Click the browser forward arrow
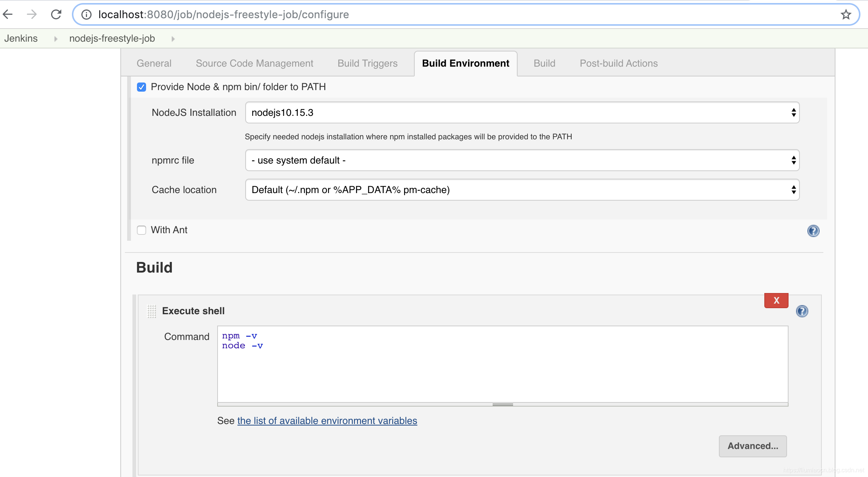Image resolution: width=868 pixels, height=477 pixels. click(32, 14)
